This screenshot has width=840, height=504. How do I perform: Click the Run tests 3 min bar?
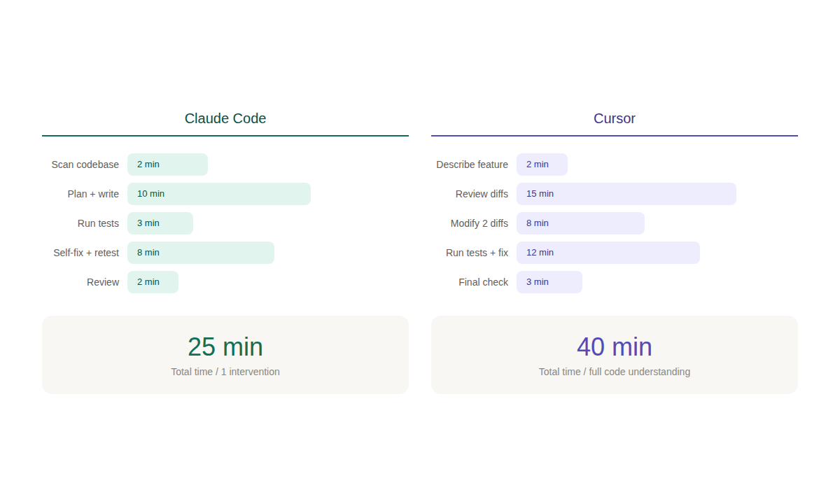pyautogui.click(x=160, y=223)
